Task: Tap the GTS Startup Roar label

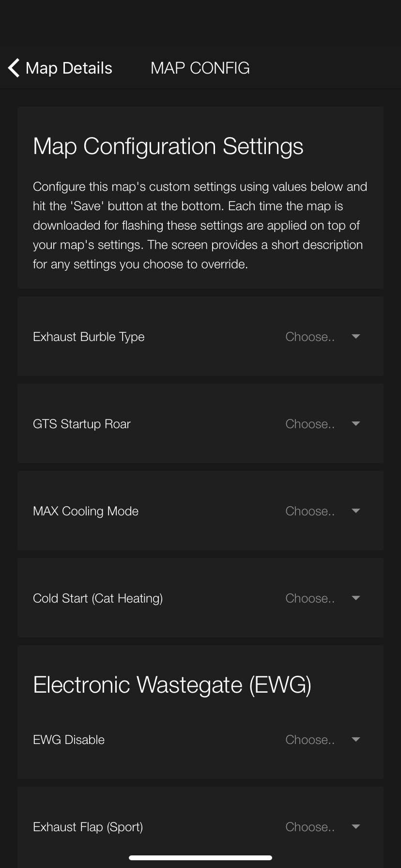Action: point(82,424)
